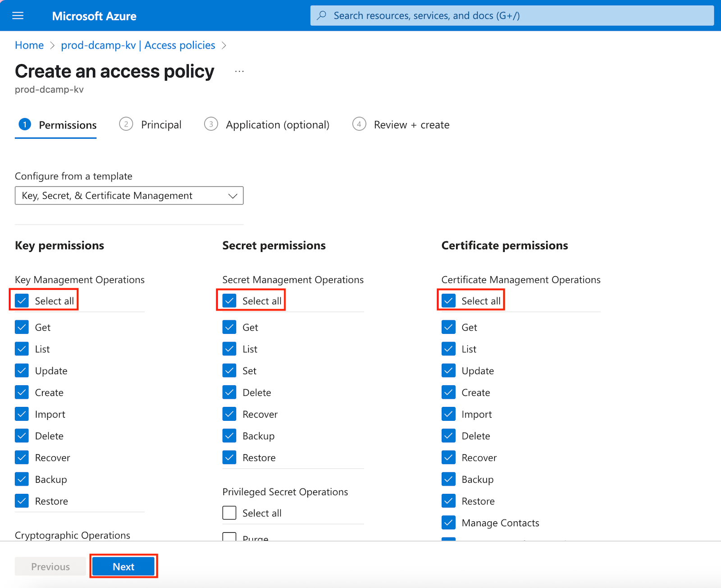
Task: Uncheck the Manage Contacts certificate permission
Action: click(x=448, y=523)
